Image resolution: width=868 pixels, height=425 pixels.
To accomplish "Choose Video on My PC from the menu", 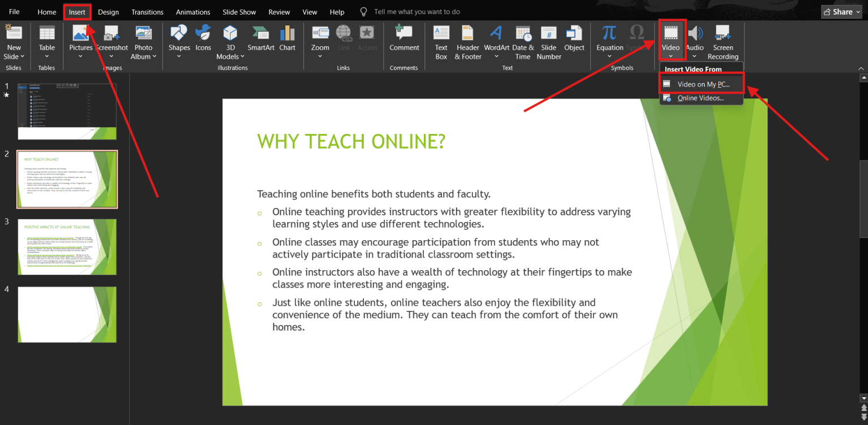I will click(701, 83).
